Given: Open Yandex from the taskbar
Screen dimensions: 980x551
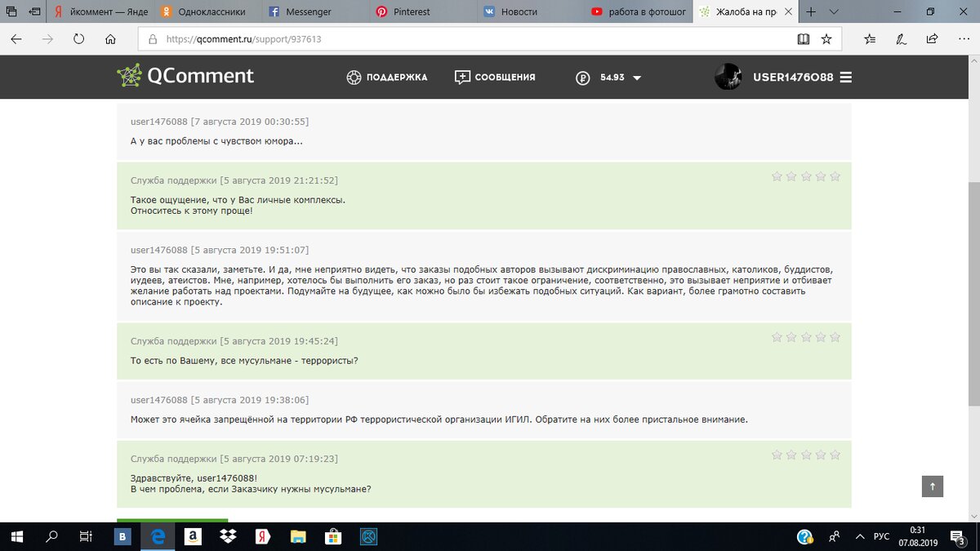Looking at the screenshot, I should click(x=263, y=536).
